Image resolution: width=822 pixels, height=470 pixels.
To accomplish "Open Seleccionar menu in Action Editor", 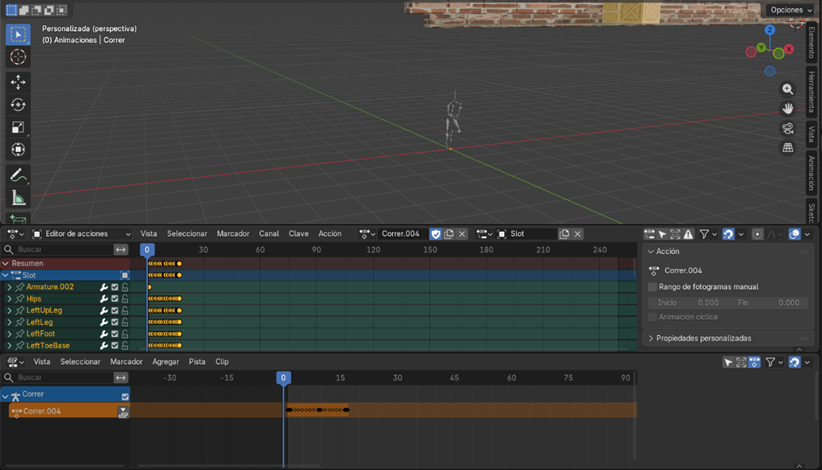I will coord(187,234).
